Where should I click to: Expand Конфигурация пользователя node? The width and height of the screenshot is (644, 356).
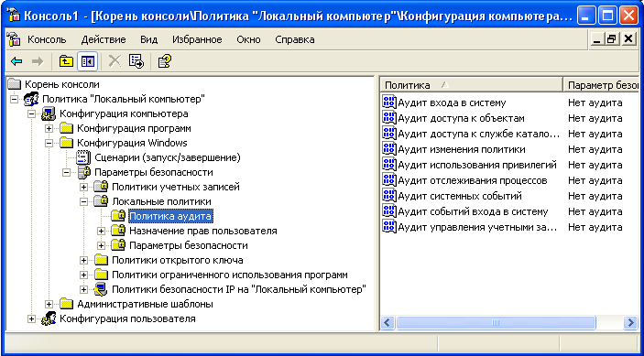32,318
